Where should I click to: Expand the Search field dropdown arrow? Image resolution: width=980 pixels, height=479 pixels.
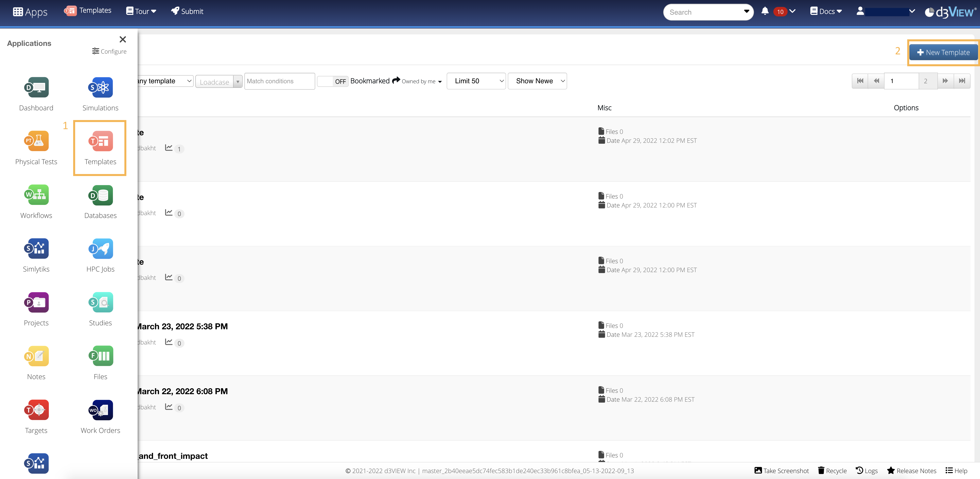(746, 11)
